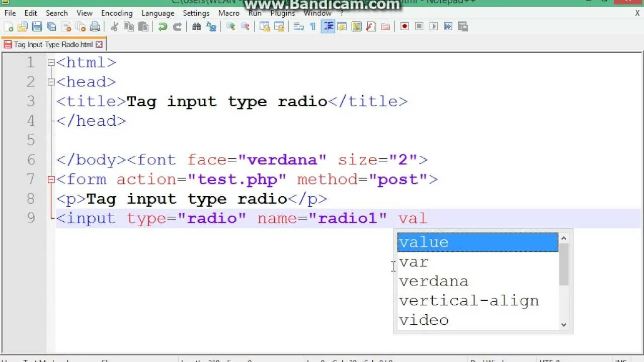Open the Run menu
The image size is (644, 362).
[x=255, y=13]
